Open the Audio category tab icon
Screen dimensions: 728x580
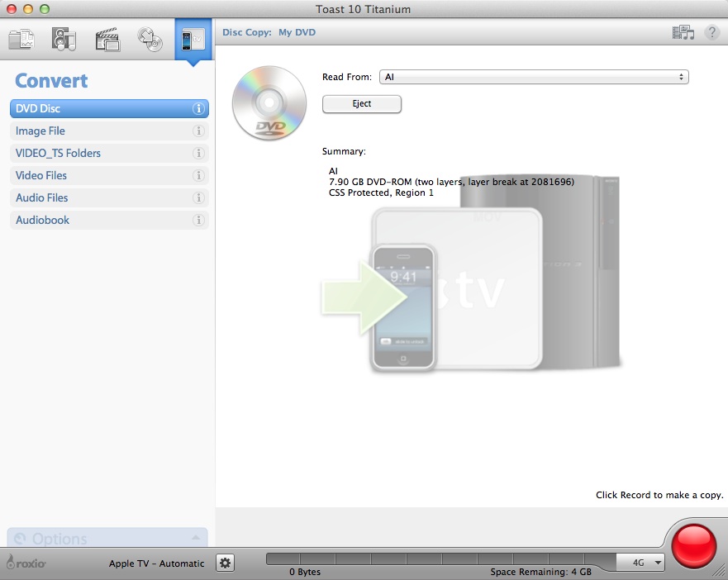[64, 40]
